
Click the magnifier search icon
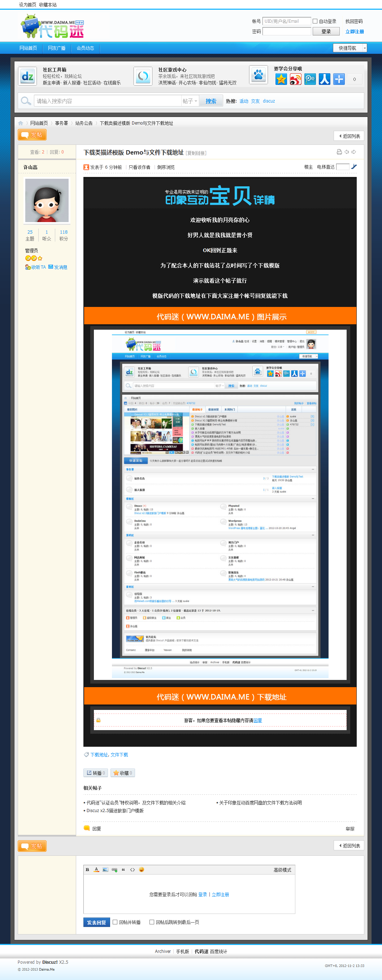pyautogui.click(x=26, y=101)
